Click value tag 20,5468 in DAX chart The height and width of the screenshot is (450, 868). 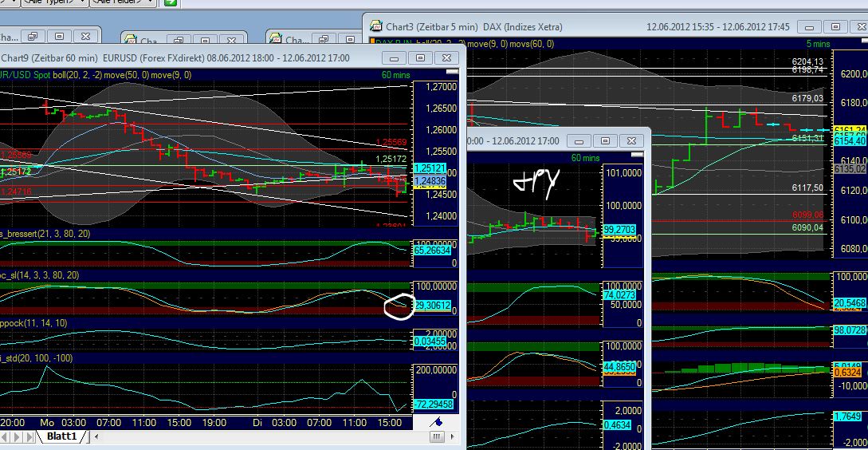[x=850, y=304]
